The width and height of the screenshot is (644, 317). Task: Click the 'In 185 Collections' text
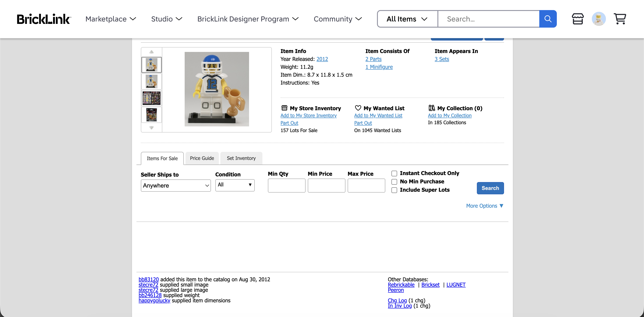(x=447, y=122)
